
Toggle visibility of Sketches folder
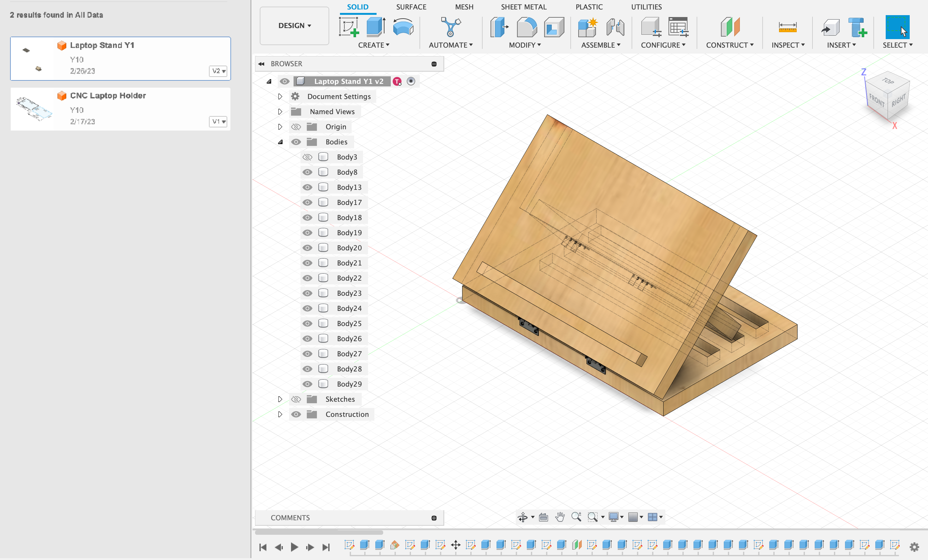296,399
